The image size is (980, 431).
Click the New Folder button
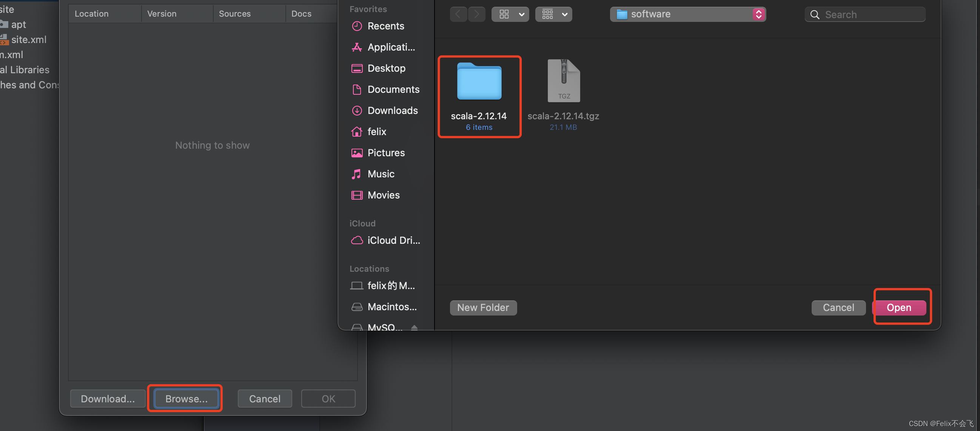[483, 307]
